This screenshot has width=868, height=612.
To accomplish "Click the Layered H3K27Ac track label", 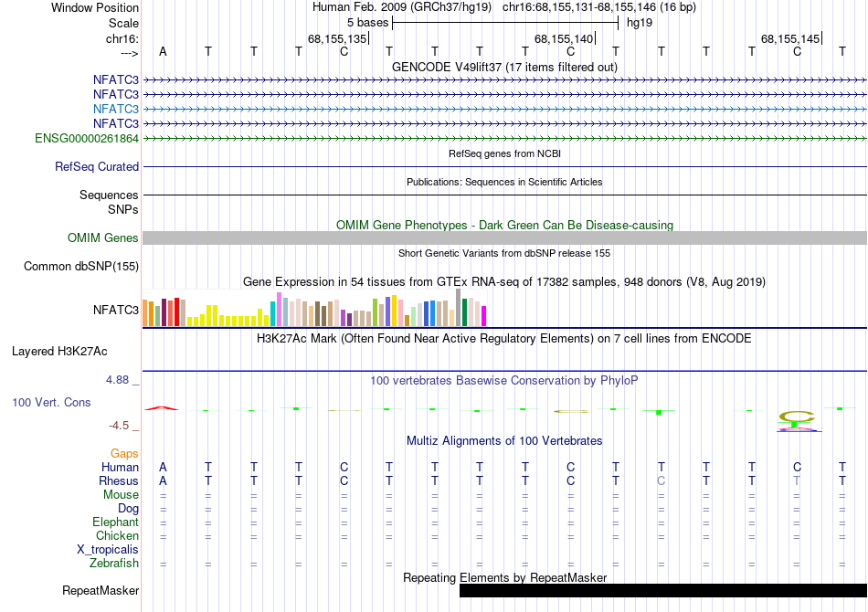I will coord(59,352).
